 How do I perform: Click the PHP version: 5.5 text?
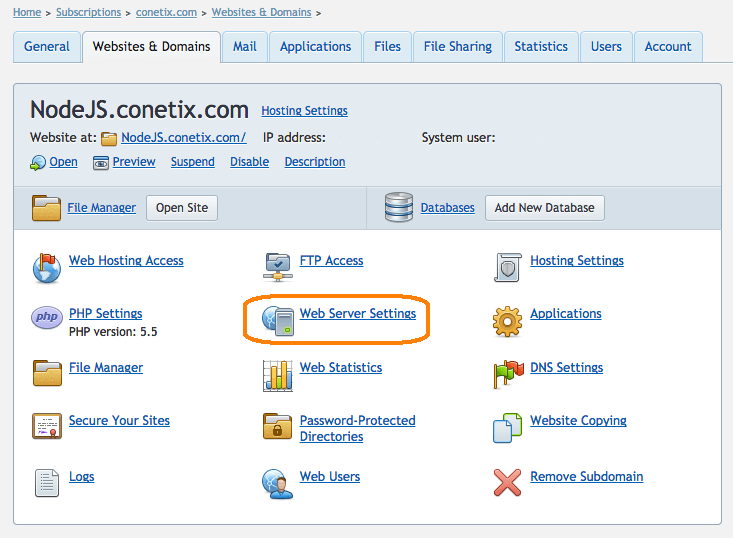[113, 332]
